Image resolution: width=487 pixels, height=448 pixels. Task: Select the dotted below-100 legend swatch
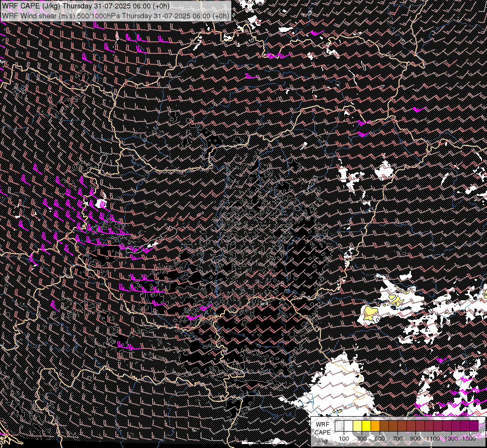point(339,426)
